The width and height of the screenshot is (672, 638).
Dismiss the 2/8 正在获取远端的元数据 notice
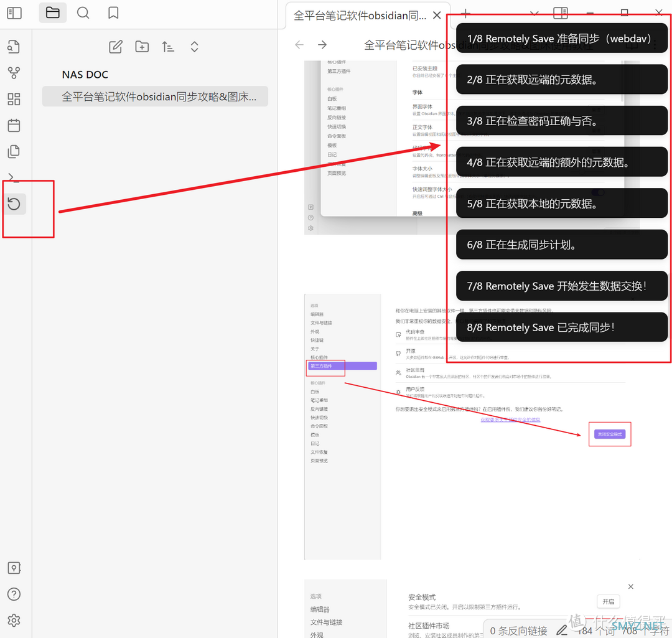[561, 79]
